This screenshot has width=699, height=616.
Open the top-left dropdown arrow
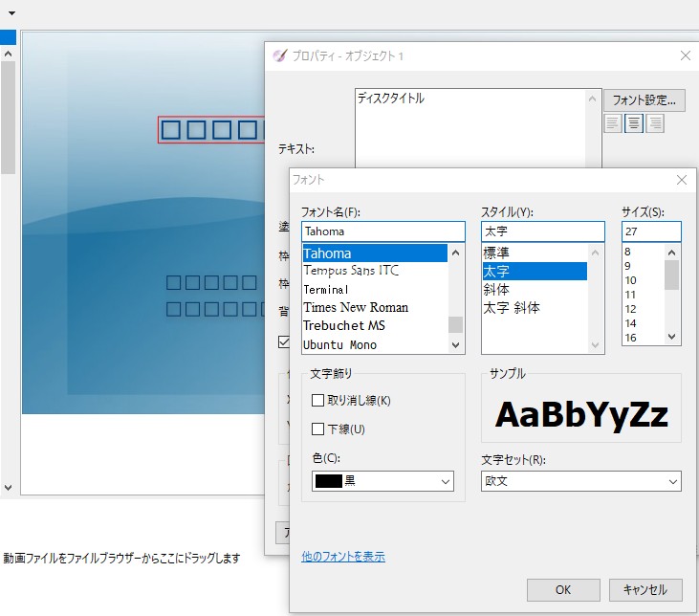point(12,13)
